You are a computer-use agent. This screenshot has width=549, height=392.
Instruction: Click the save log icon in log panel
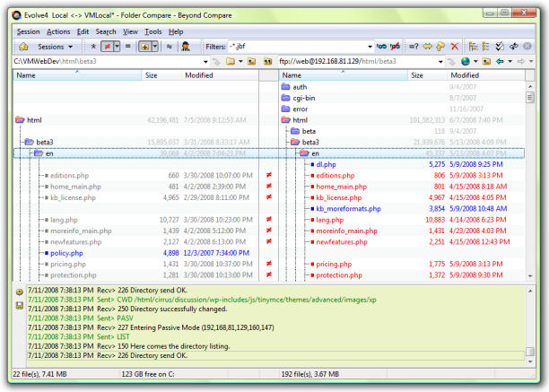pos(19,306)
